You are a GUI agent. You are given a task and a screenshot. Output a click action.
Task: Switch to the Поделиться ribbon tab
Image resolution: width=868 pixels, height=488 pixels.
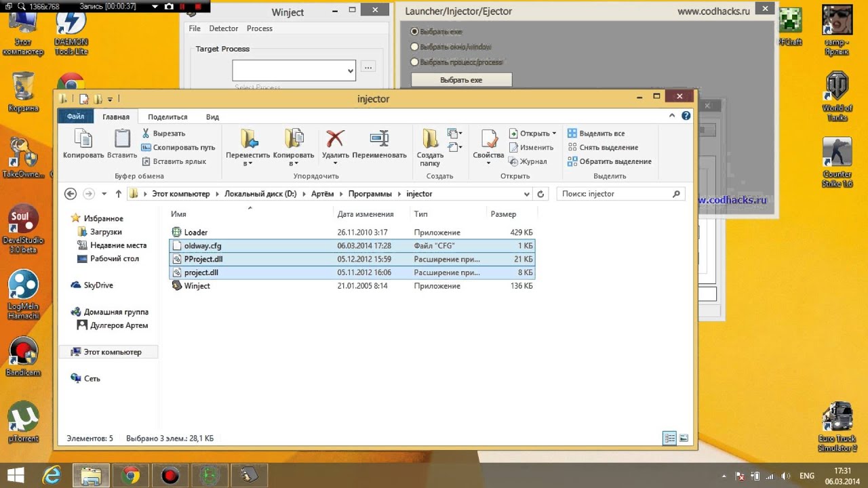[x=167, y=117]
